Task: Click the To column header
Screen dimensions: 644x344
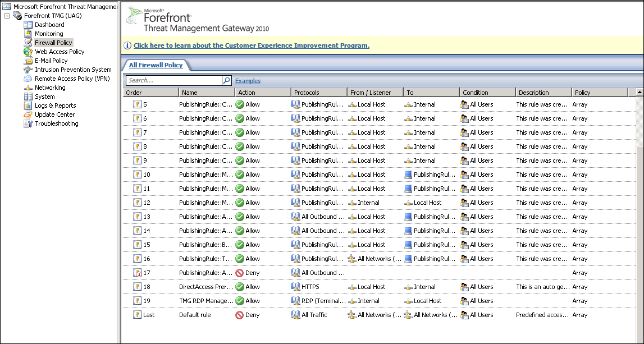Action: (431, 93)
